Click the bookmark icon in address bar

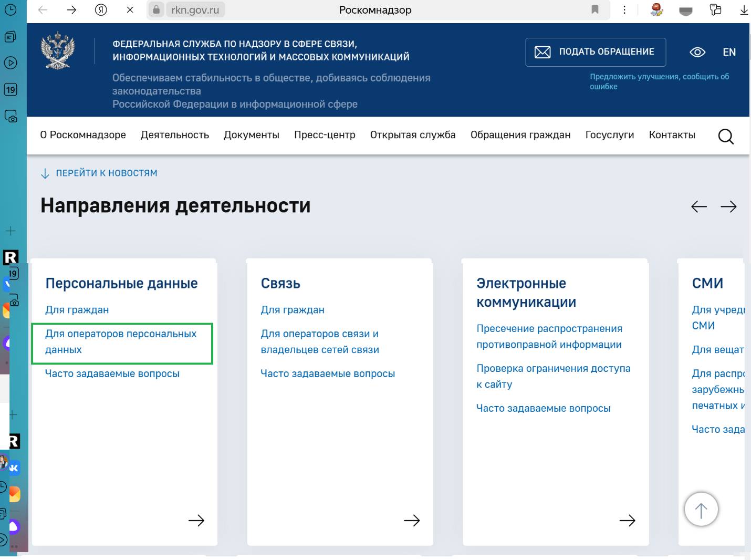click(595, 9)
